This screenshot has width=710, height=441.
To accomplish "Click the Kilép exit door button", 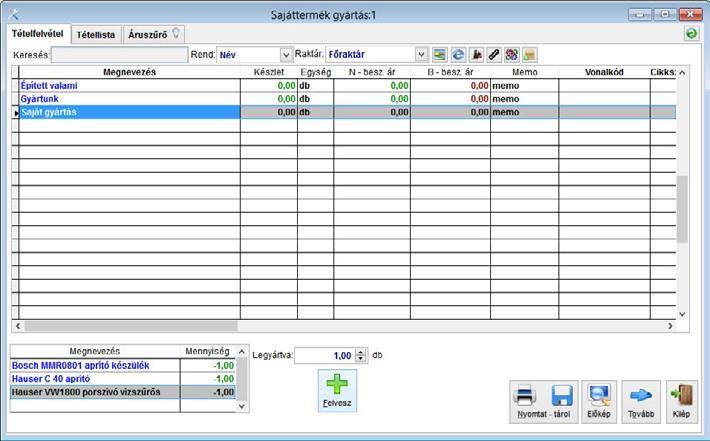I will (681, 402).
